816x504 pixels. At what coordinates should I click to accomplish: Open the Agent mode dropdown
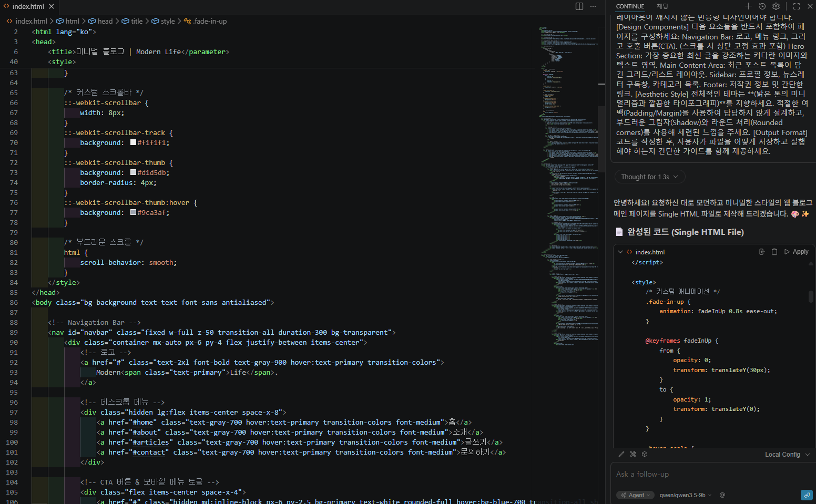click(x=636, y=495)
